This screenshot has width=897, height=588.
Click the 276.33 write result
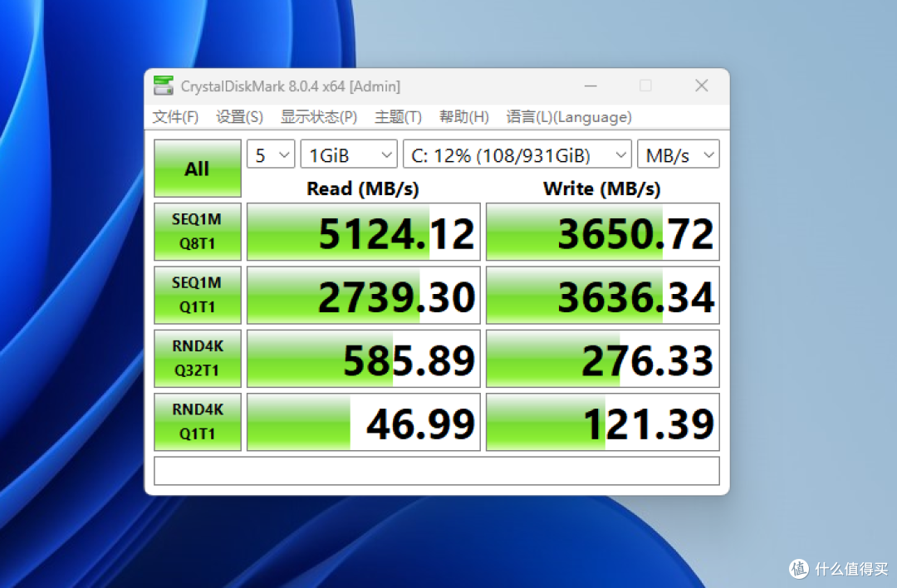[x=602, y=359]
